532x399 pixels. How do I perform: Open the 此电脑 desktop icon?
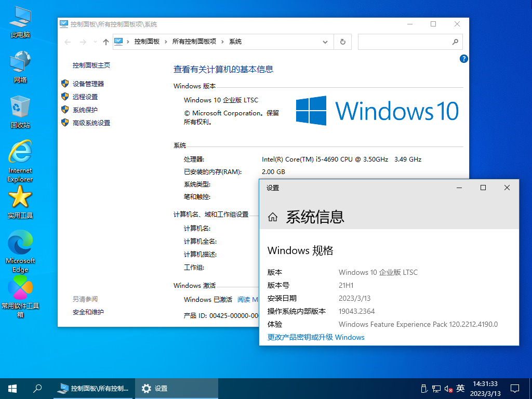(20, 22)
